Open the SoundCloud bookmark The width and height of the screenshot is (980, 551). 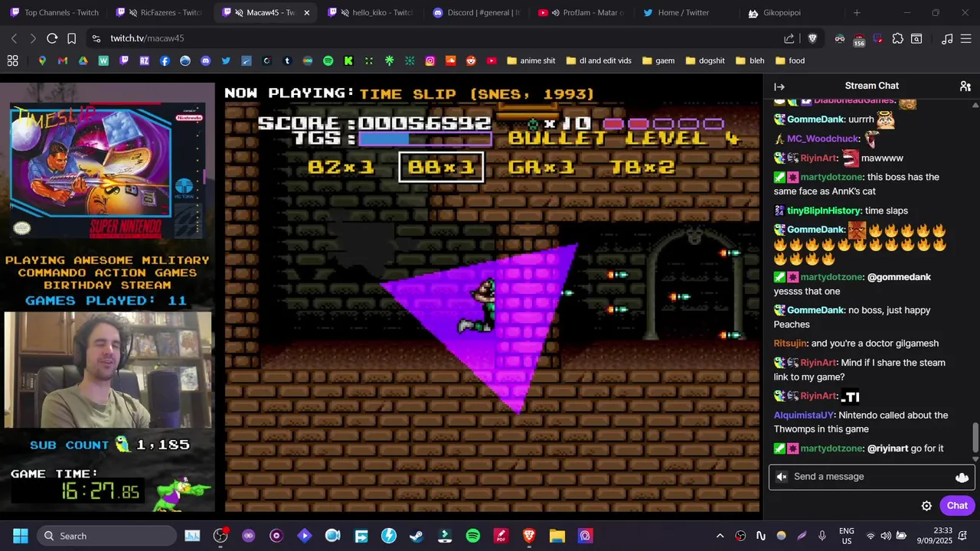pyautogui.click(x=451, y=60)
